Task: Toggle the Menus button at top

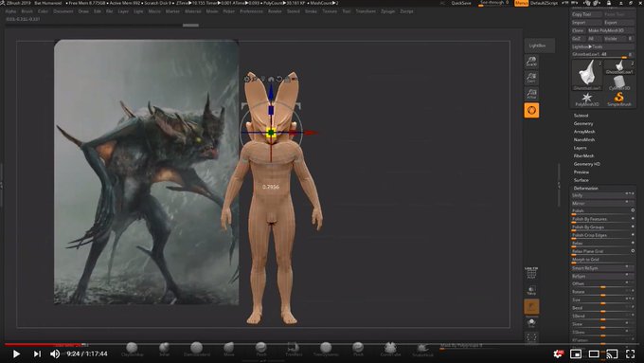Action: click(521, 3)
